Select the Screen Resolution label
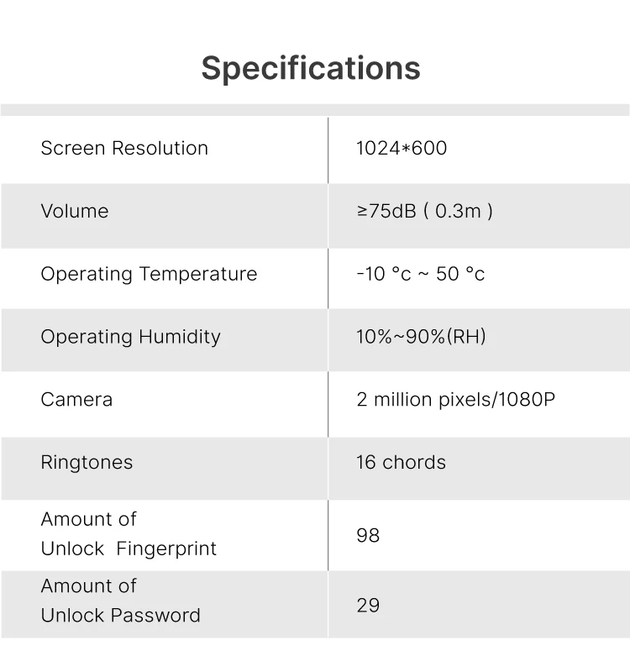The image size is (630, 672). [x=124, y=149]
